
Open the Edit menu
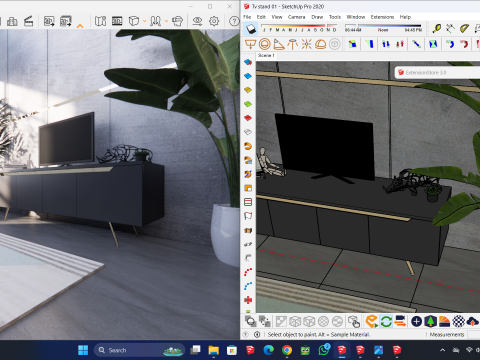[261, 17]
